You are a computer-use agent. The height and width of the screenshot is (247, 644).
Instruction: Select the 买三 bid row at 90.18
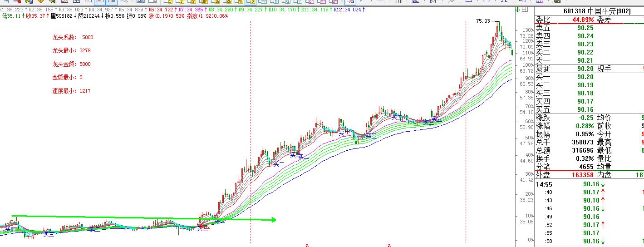click(589, 93)
